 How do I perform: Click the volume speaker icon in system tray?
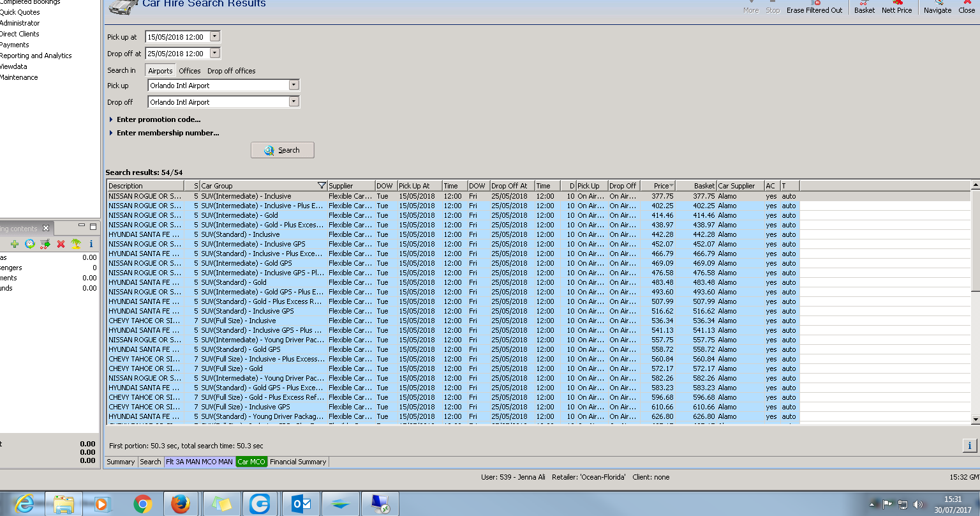(918, 505)
